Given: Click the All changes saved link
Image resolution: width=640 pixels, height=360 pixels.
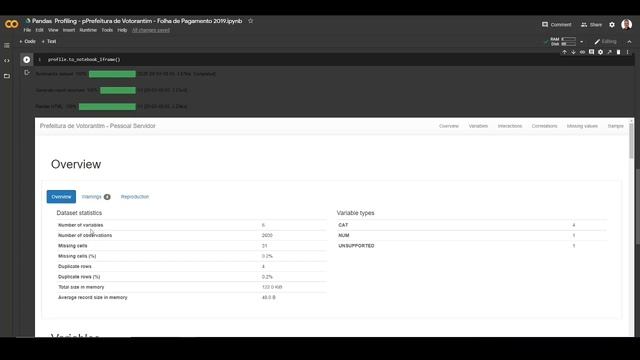Looking at the screenshot, I should (x=151, y=30).
